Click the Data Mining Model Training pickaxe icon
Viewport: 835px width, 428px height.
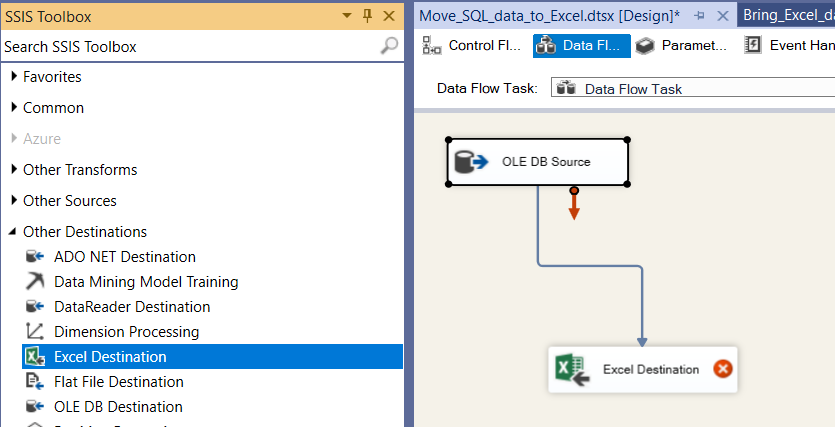(x=35, y=282)
